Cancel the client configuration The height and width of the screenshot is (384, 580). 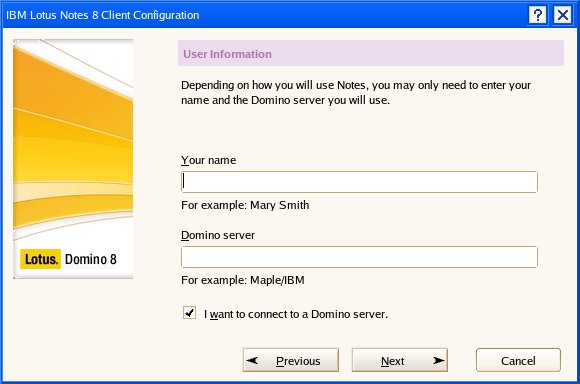point(518,360)
